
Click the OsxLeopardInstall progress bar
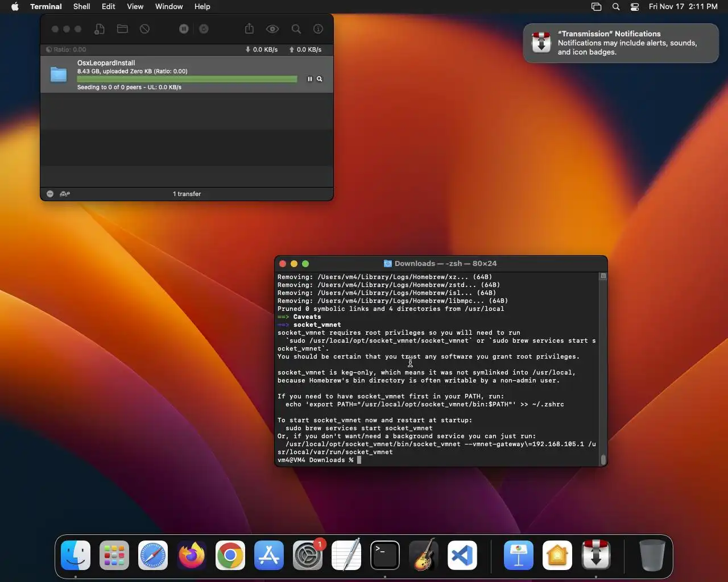(x=187, y=79)
